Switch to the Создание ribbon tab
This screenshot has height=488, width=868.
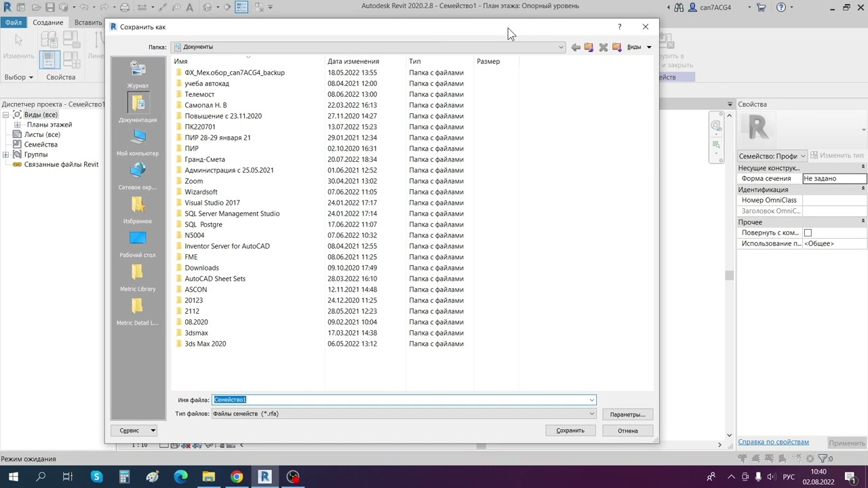(x=48, y=22)
